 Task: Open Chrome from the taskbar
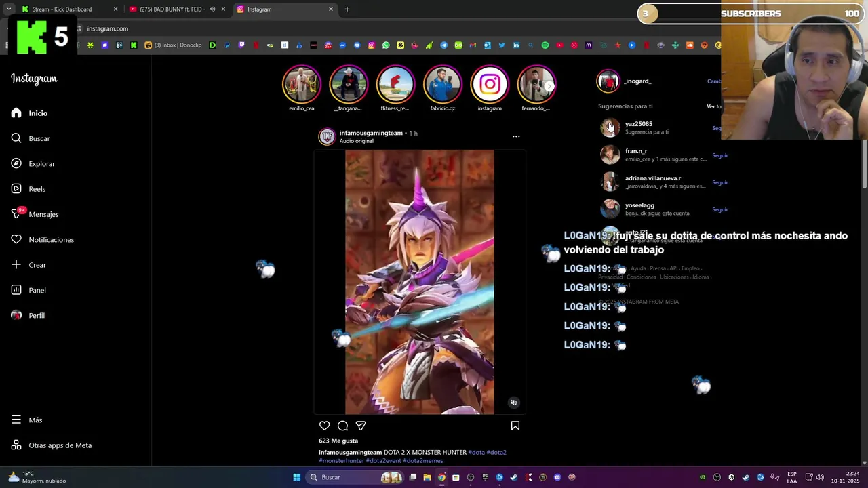pyautogui.click(x=441, y=477)
